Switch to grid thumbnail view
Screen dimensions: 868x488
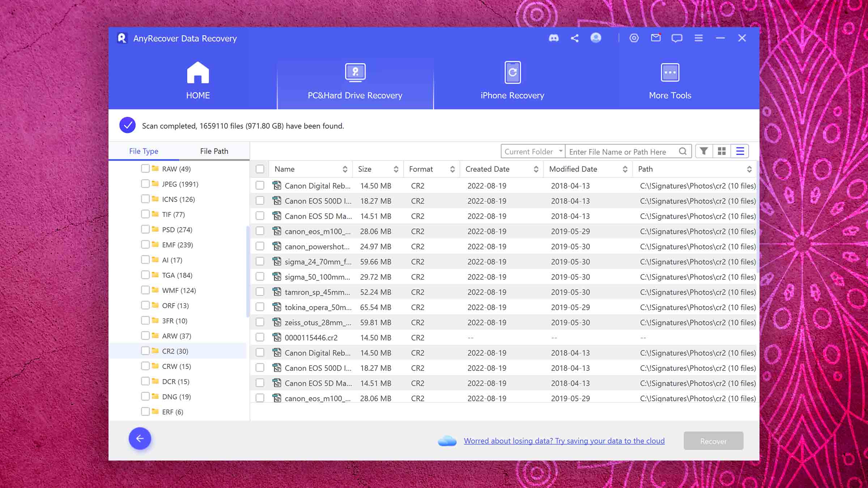[722, 151]
